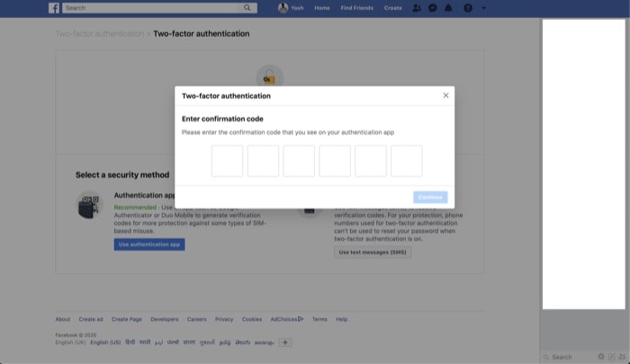
Task: Open the Create ad footer link
Action: click(x=91, y=319)
